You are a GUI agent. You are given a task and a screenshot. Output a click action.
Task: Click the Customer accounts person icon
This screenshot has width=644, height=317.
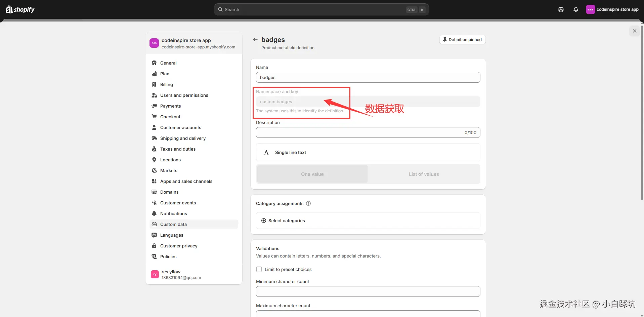154,127
